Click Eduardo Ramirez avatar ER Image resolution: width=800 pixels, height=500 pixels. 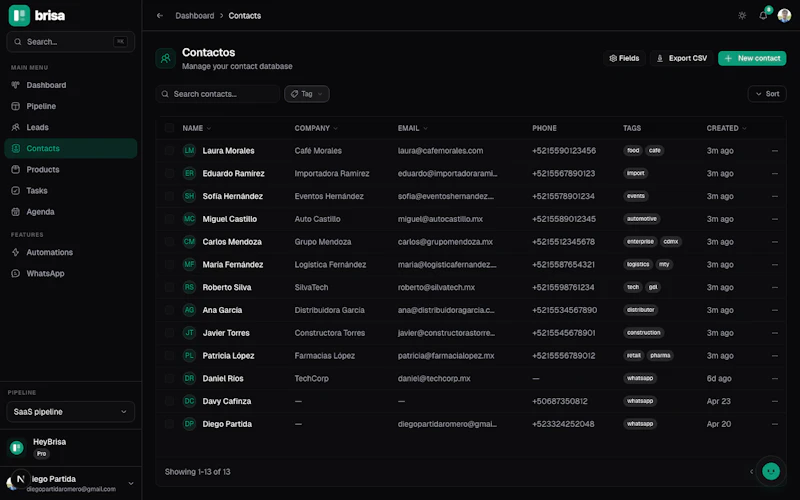click(189, 173)
